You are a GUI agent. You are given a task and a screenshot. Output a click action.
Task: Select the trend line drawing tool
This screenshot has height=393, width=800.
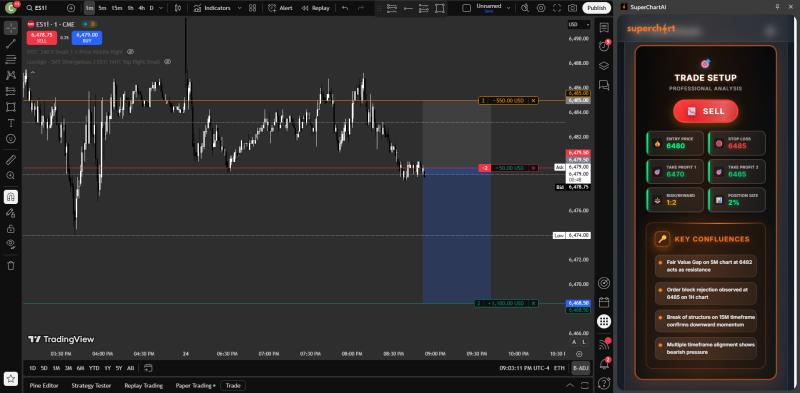pos(11,43)
